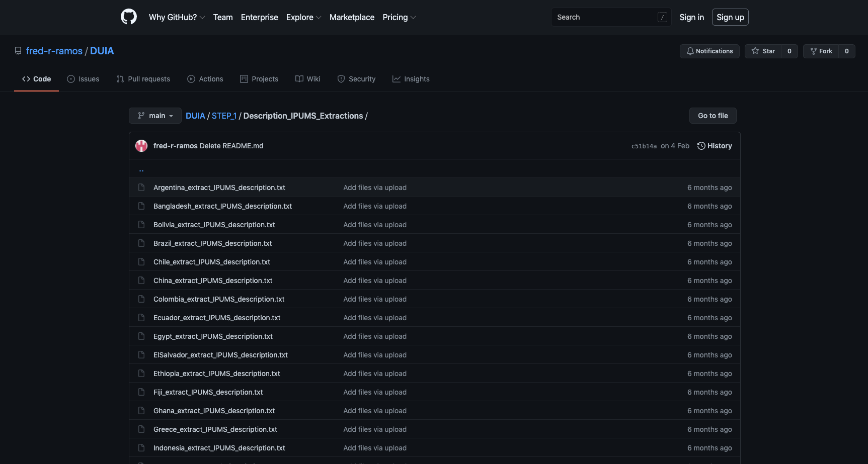868x464 pixels.
Task: Click the file icon beside Fiji_extract_IPUMS_description.txt
Action: 141,392
